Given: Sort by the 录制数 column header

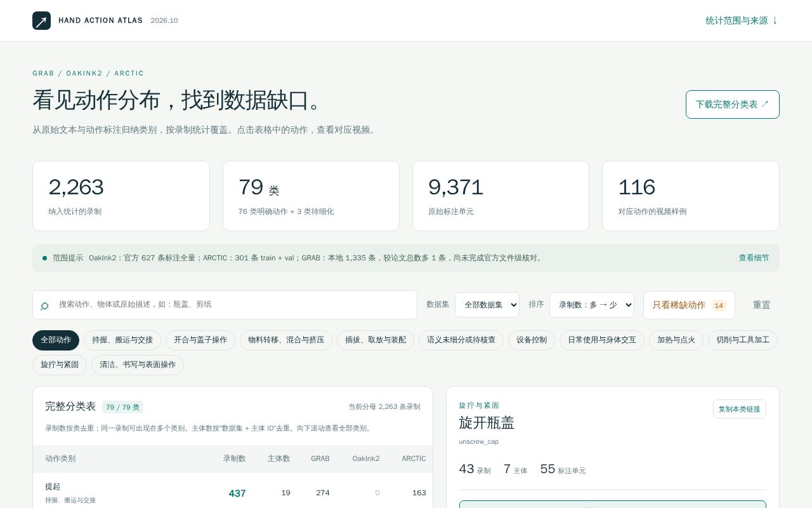Looking at the screenshot, I should [234, 458].
